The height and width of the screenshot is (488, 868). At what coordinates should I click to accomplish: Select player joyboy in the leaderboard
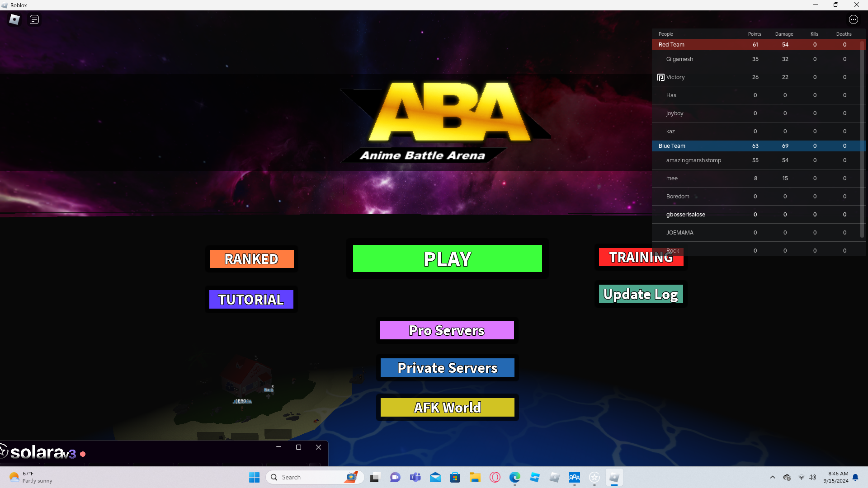[x=675, y=113]
